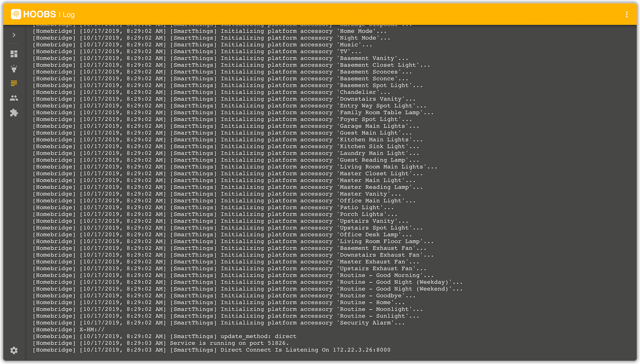640x364 pixels.
Task: Select the Log lines icon in sidebar
Action: pos(14,83)
